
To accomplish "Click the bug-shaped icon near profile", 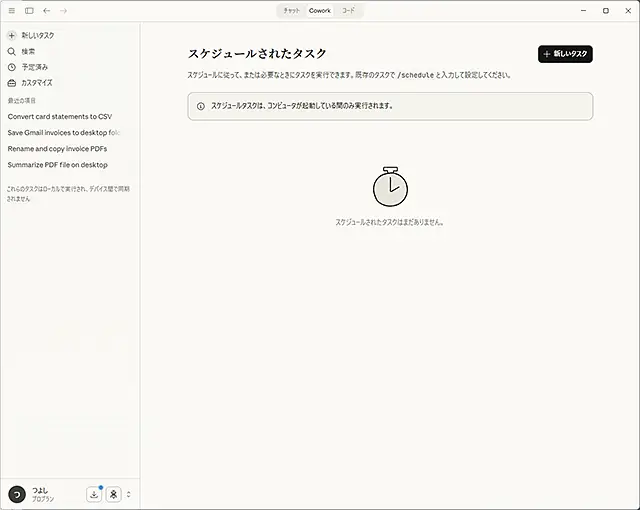I will point(113,494).
